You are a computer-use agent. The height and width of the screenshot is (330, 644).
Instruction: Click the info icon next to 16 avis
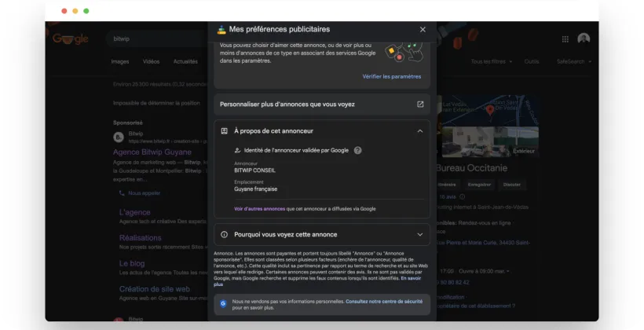pyautogui.click(x=462, y=197)
